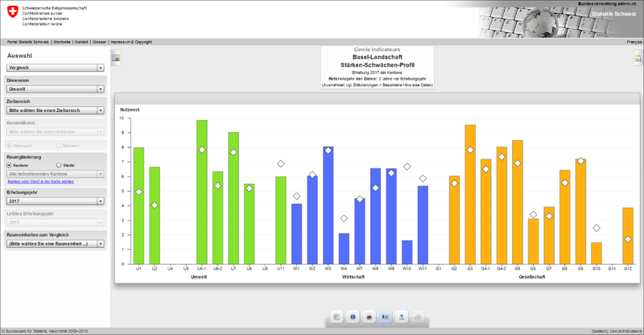This screenshot has width=644, height=335.
Task: Open the Erhebungsjahr 2017 dropdown
Action: point(56,201)
